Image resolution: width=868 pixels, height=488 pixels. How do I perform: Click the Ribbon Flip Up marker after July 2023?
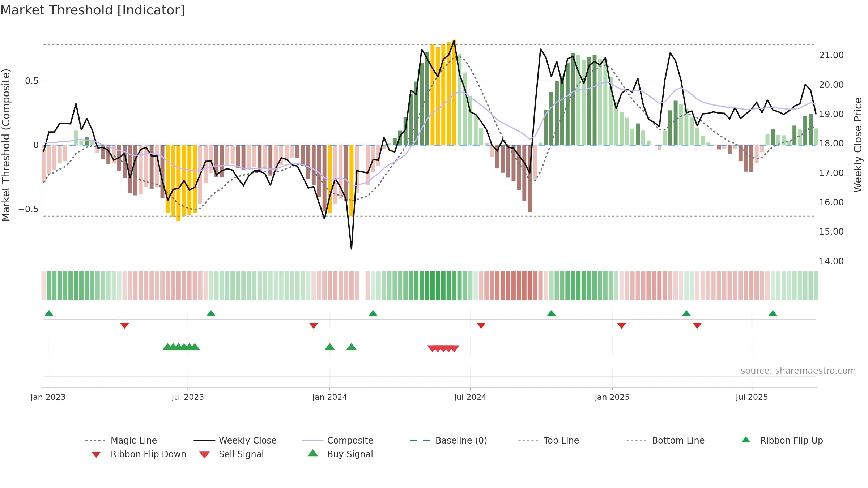click(x=211, y=313)
